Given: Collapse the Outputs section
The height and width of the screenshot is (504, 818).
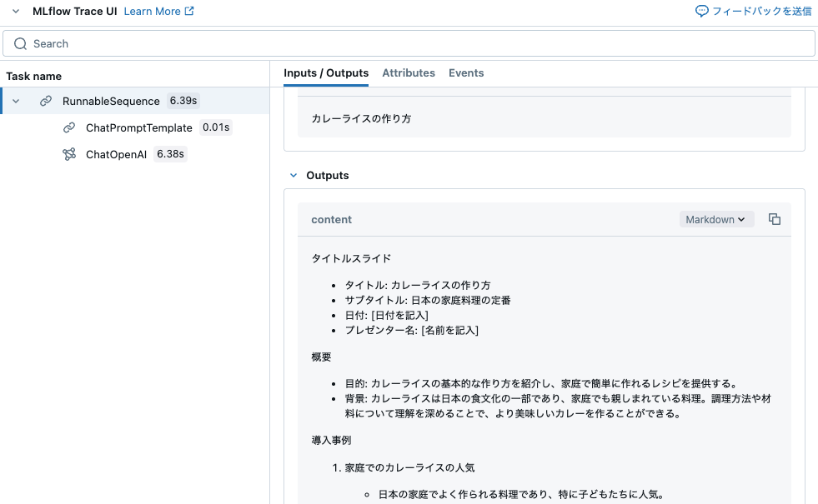Looking at the screenshot, I should pyautogui.click(x=293, y=175).
